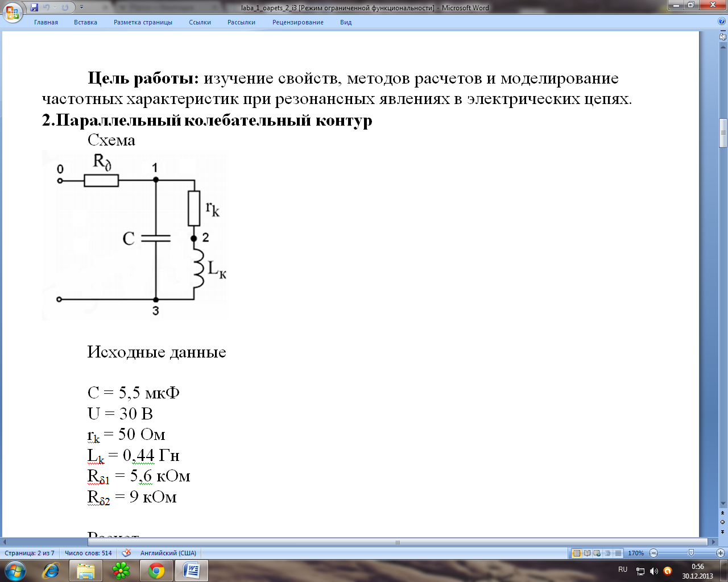Select the circuit schematic image
Image resolution: width=728 pixels, height=582 pixels.
(135, 235)
